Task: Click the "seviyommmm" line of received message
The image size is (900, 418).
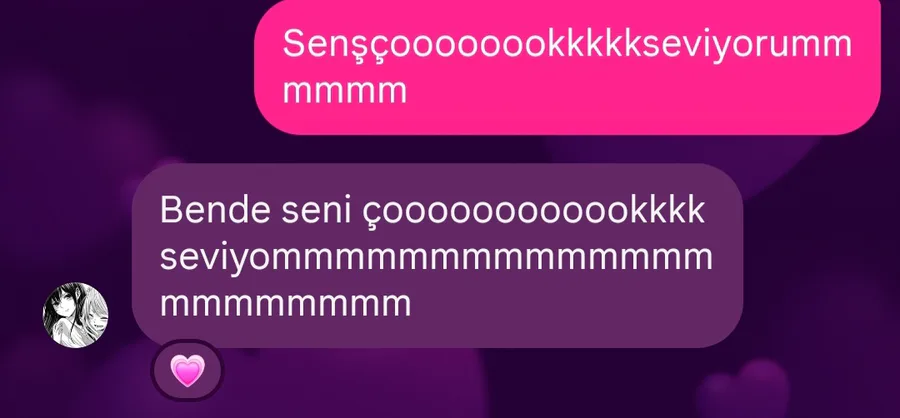Action: (436, 258)
